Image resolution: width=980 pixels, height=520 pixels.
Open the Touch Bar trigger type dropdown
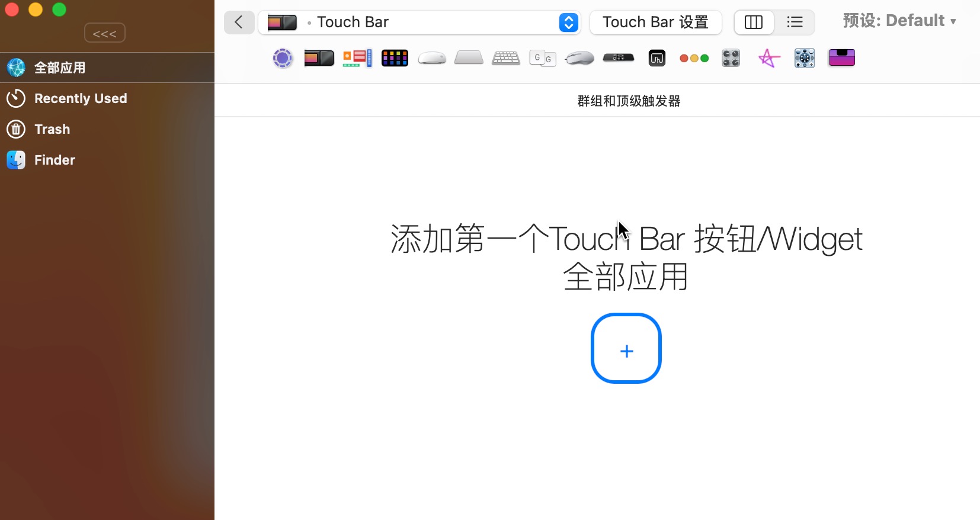coord(419,23)
